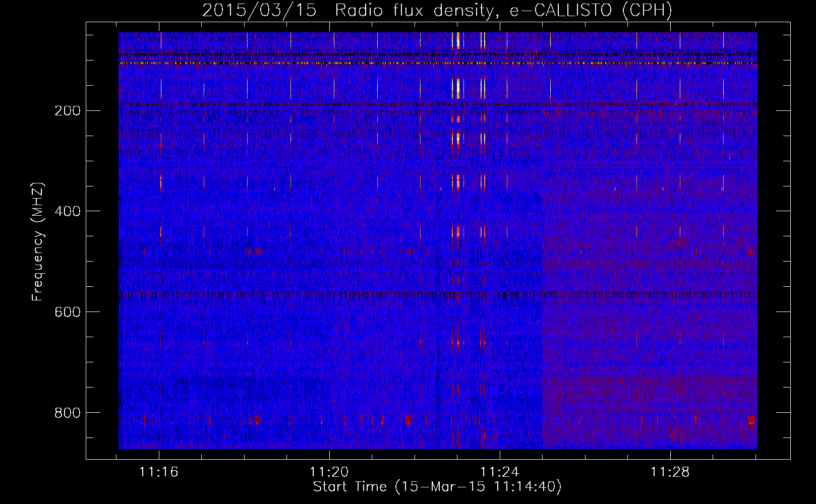Click the 600 frequency tick label
This screenshot has height=504, width=816.
click(67, 312)
